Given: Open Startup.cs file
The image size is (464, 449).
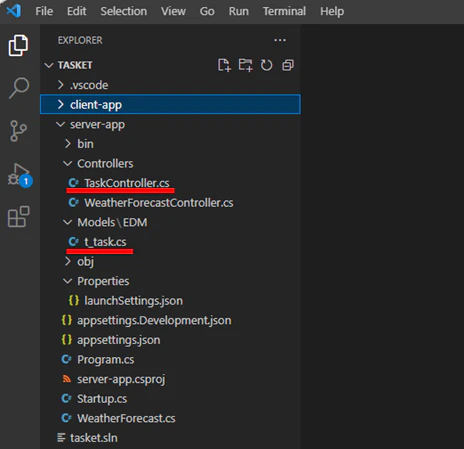Looking at the screenshot, I should 102,399.
